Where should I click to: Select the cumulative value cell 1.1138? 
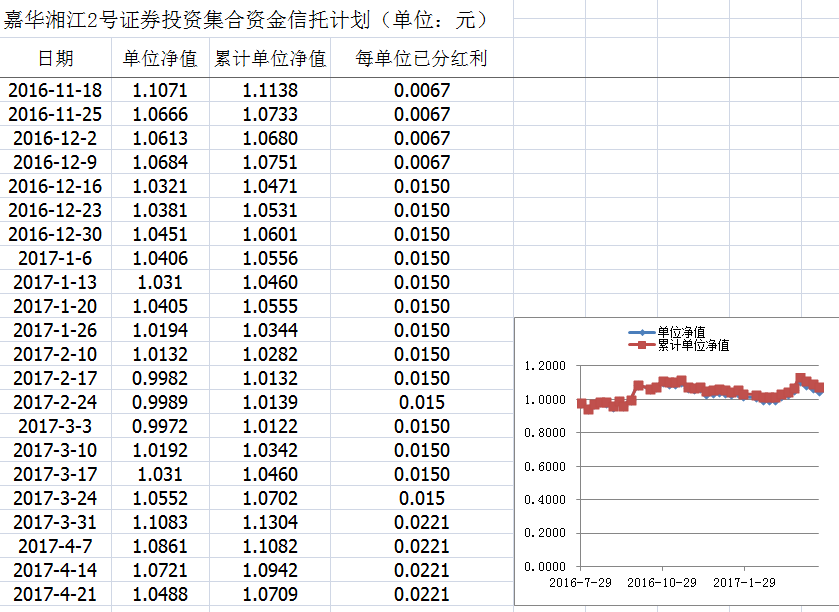(x=270, y=90)
